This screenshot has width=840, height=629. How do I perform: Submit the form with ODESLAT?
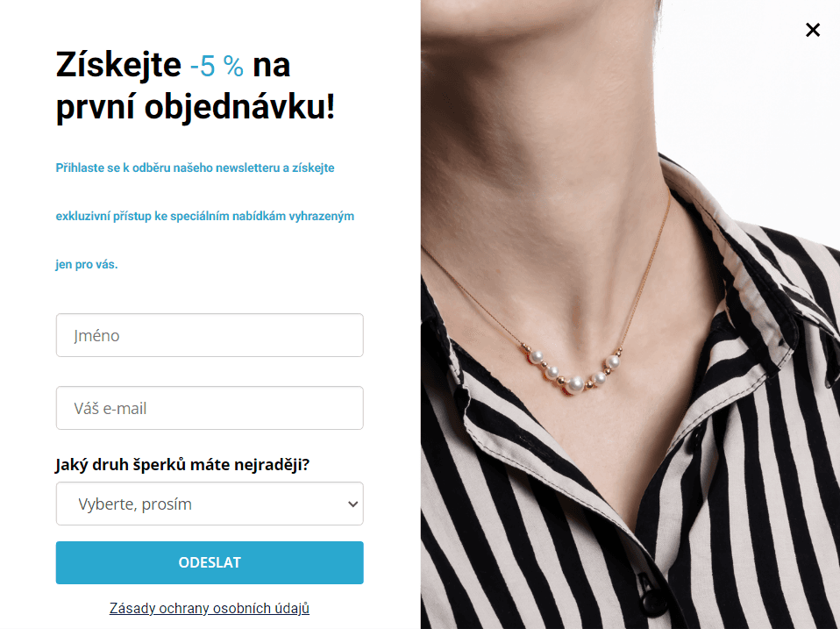tap(210, 562)
